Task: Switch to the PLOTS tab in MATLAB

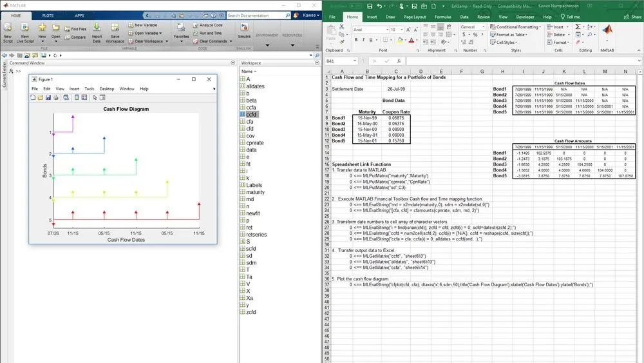Action: [48, 15]
